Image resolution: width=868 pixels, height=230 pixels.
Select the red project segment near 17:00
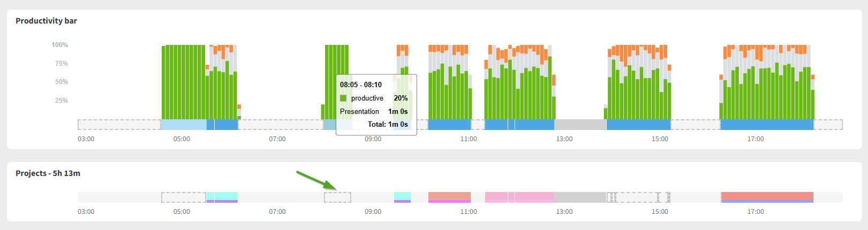[767, 196]
